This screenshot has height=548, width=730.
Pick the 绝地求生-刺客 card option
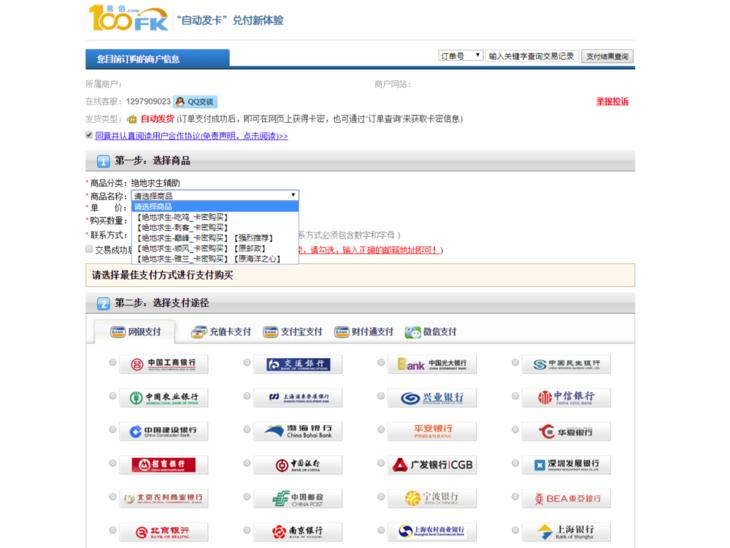tap(215, 227)
